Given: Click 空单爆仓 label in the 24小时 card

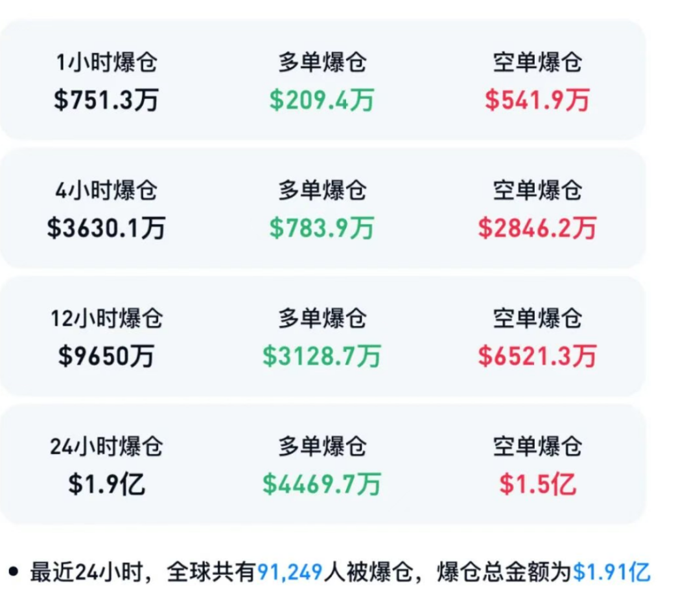Looking at the screenshot, I should point(537,446).
